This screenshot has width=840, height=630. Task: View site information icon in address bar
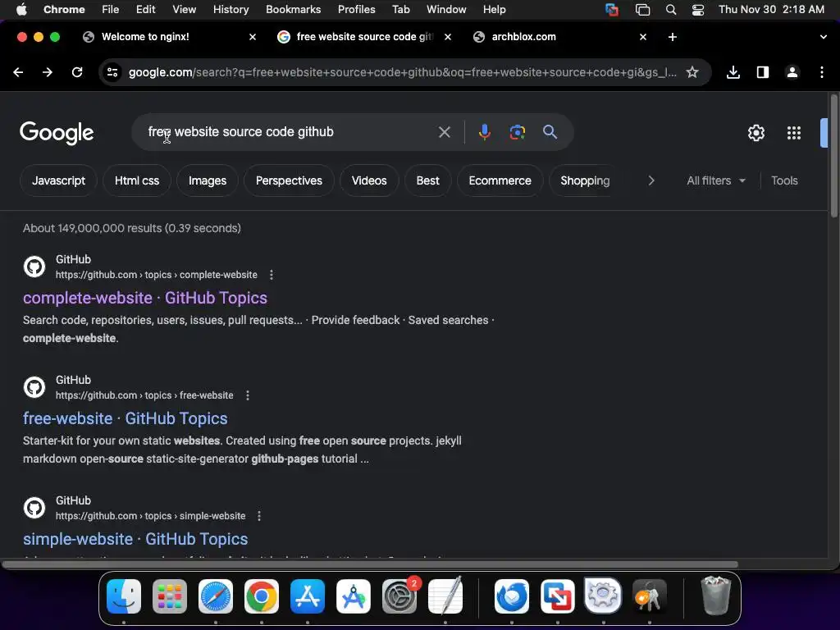(112, 72)
